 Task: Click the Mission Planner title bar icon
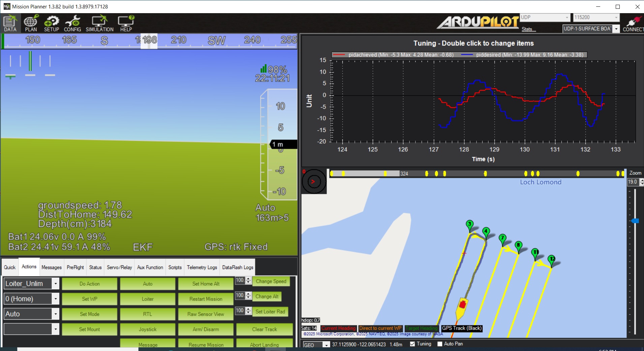pyautogui.click(x=7, y=6)
